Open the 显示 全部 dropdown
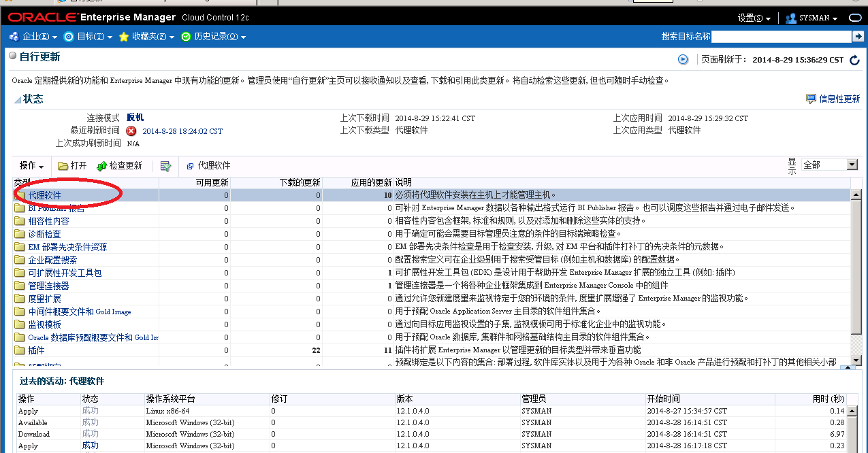This screenshot has height=453, width=868. (829, 165)
